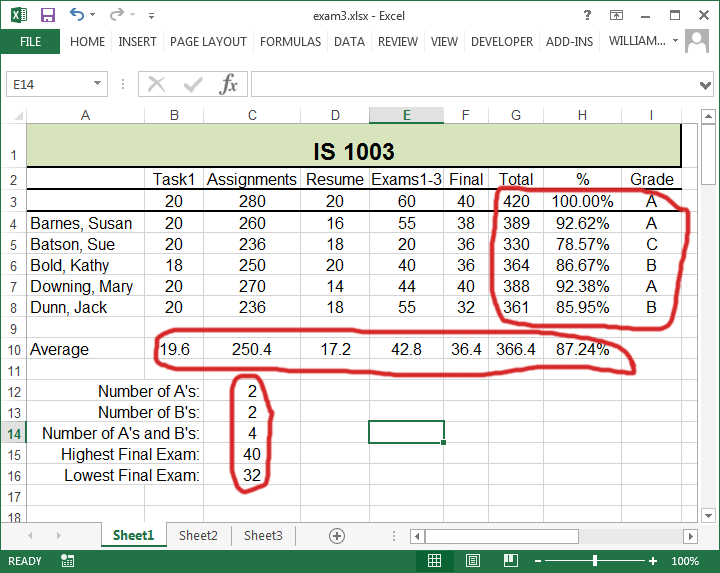This screenshot has width=720, height=573.
Task: Open the Name Box dropdown
Action: (98, 84)
